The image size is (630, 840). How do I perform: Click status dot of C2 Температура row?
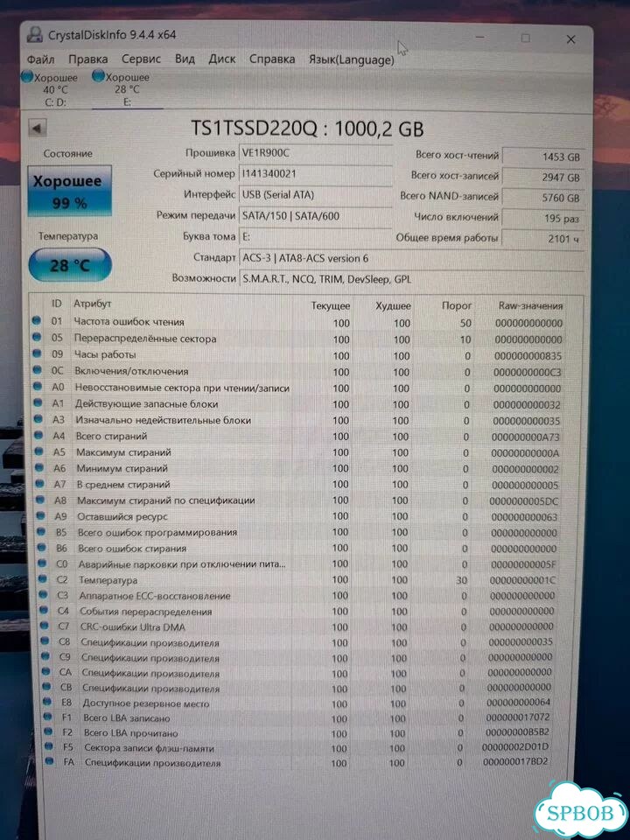click(44, 579)
